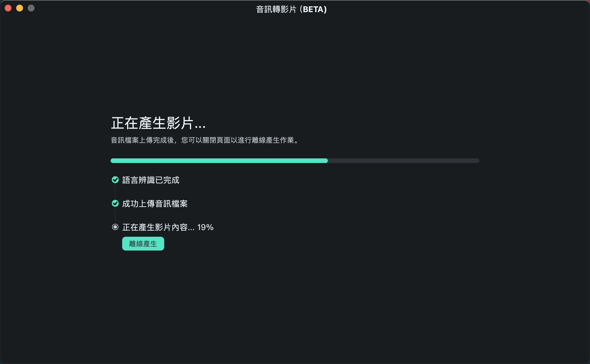Image resolution: width=590 pixels, height=364 pixels.
Task: Select the 語言辨識已完成 status text
Action: point(151,180)
